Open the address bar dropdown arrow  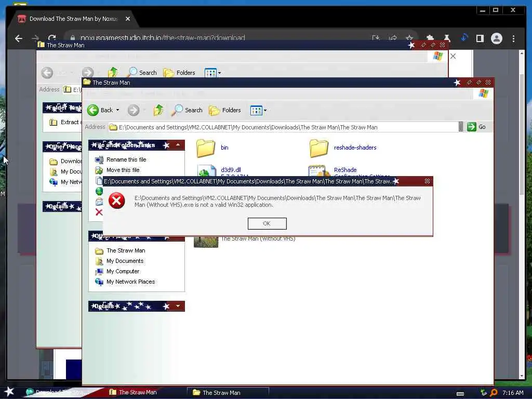pos(461,127)
